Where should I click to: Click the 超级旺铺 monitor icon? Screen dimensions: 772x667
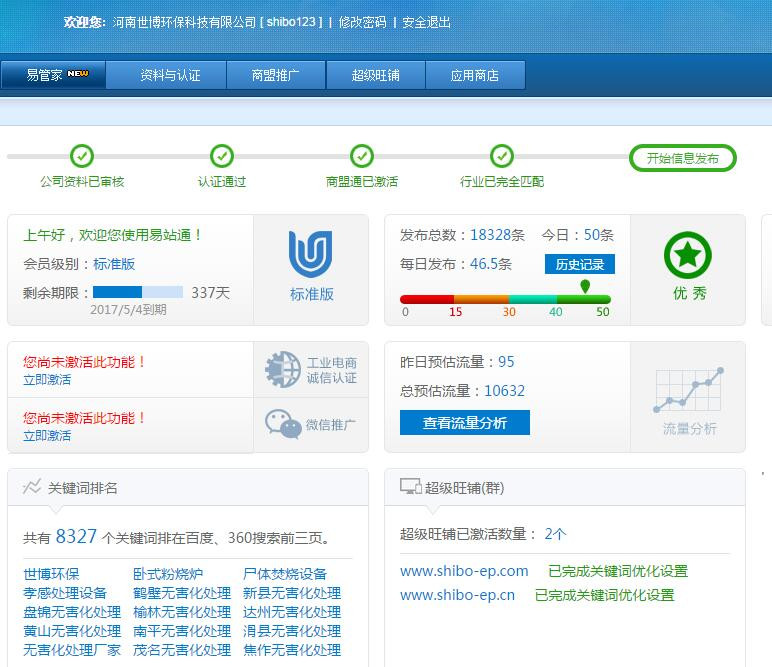tap(410, 487)
